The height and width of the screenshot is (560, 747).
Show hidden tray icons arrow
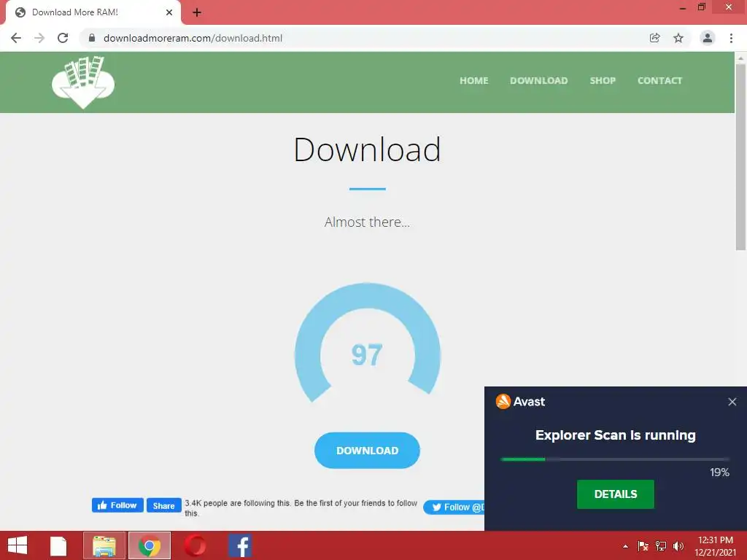tap(625, 546)
